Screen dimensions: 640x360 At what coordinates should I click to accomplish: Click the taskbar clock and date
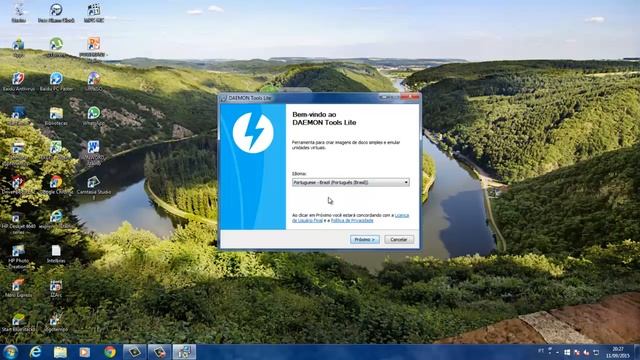(x=618, y=352)
